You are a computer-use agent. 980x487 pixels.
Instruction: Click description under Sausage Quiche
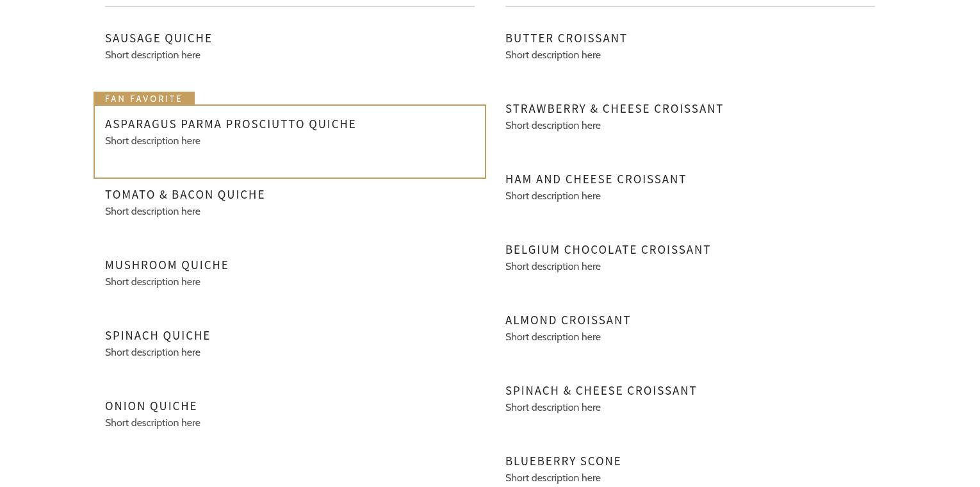click(x=152, y=55)
